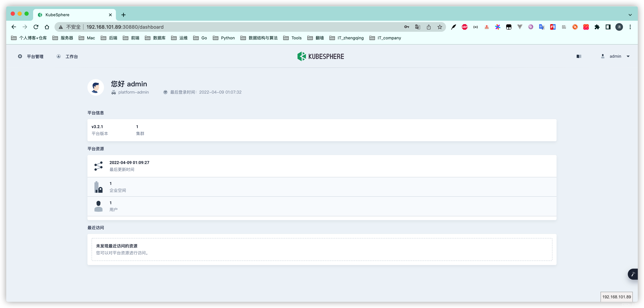This screenshot has width=644, height=308.
Task: Open the documentation book icon beside admin
Action: tap(579, 56)
